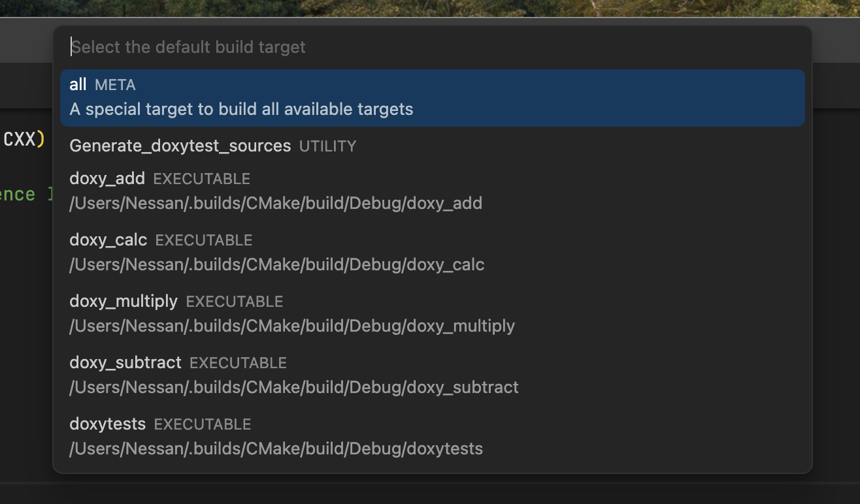Click the EXECUTABLE label beside doxy_multiply
The width and height of the screenshot is (860, 504).
pyautogui.click(x=234, y=302)
